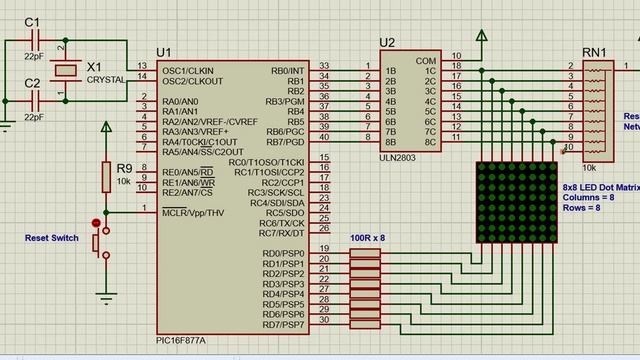The height and width of the screenshot is (360, 640).
Task: Click the '8C' output pin label on U2
Action: point(430,142)
